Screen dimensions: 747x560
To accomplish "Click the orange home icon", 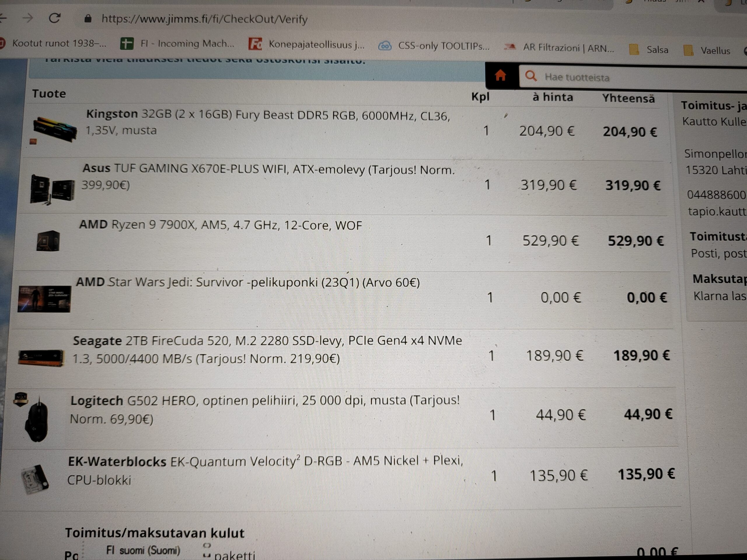I will (500, 75).
